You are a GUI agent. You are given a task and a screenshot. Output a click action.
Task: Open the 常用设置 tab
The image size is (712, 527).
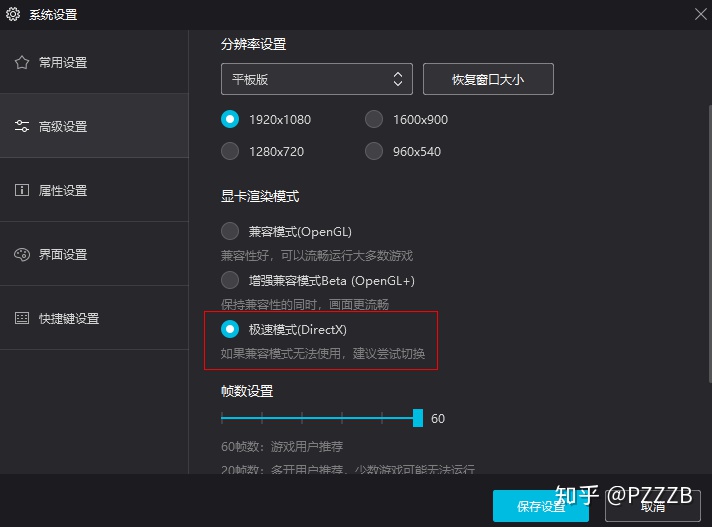(94, 62)
